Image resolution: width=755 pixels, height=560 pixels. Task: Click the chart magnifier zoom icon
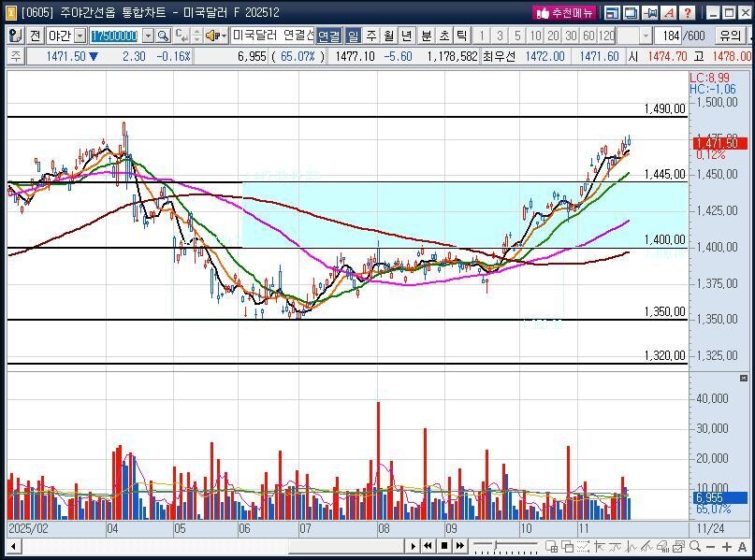tap(696, 546)
